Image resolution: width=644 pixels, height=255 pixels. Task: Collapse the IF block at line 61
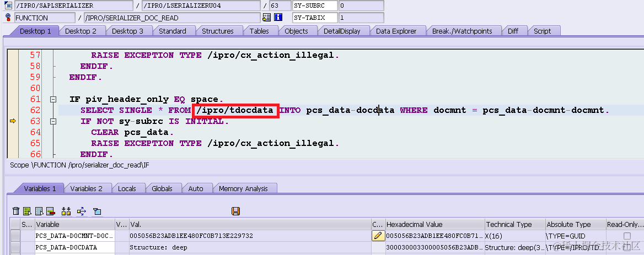tap(52, 99)
